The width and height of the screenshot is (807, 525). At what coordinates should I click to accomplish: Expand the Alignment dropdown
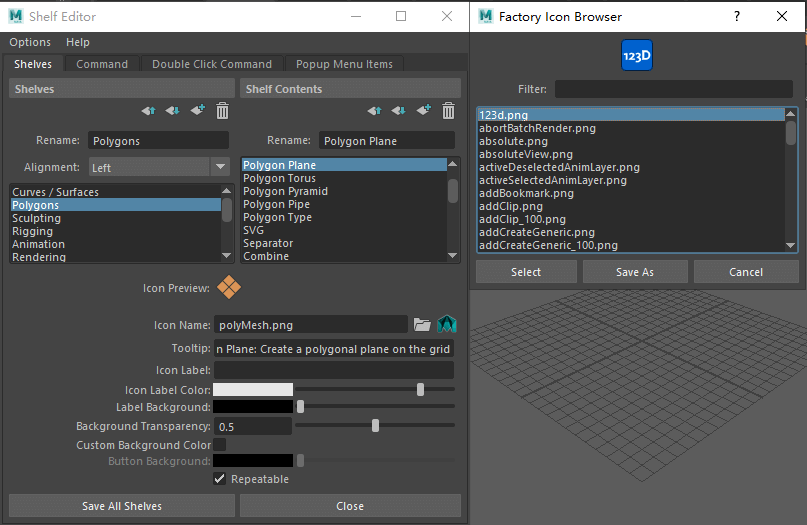coord(220,168)
